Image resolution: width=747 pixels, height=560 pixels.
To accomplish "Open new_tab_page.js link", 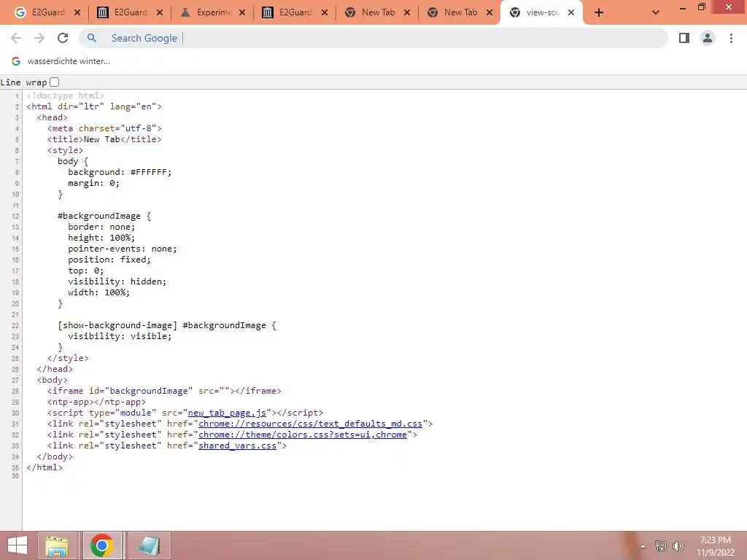I will [227, 413].
